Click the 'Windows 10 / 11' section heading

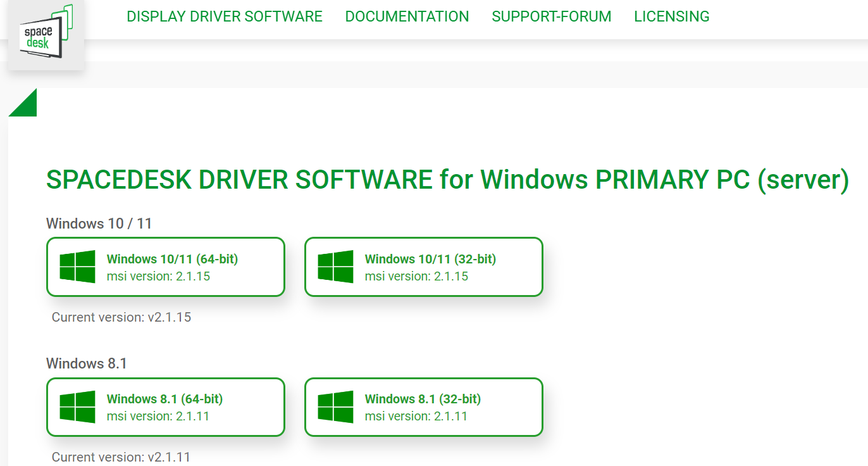coord(99,224)
